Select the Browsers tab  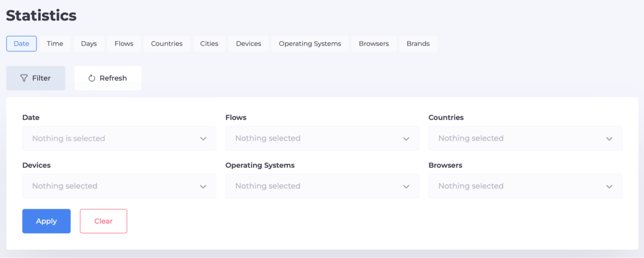(374, 44)
